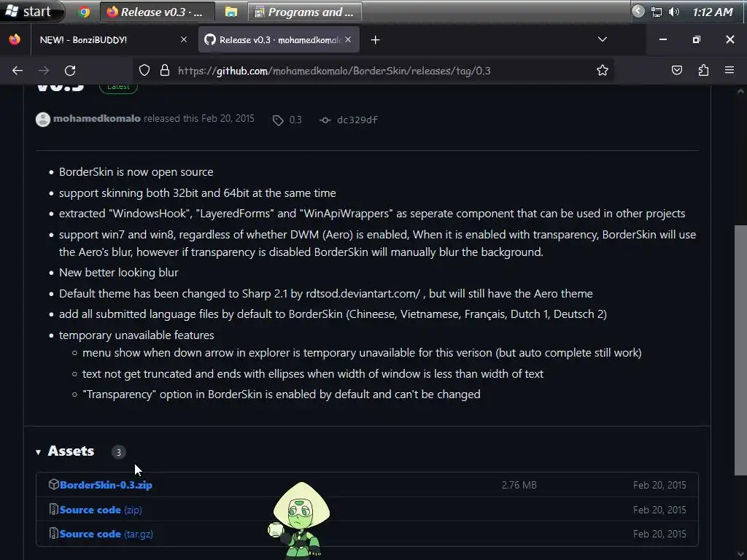Select the Release v0.3 GitHub tab
The image size is (747, 560).
[x=279, y=40]
